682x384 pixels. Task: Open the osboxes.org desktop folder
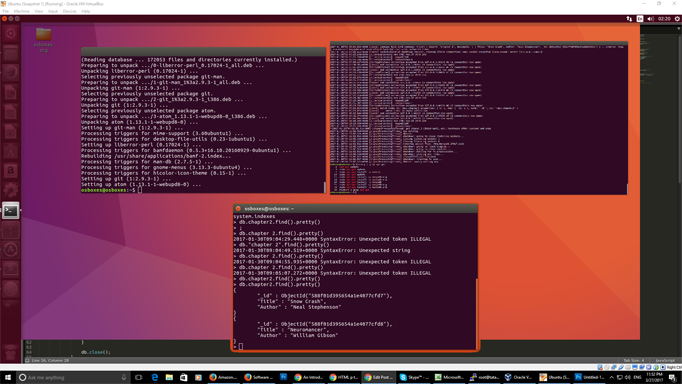[43, 40]
